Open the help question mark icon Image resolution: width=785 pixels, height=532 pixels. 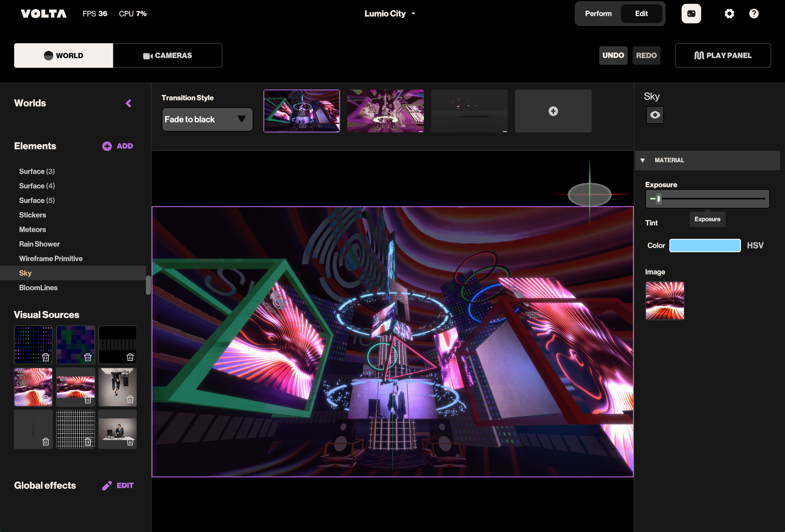[754, 14]
